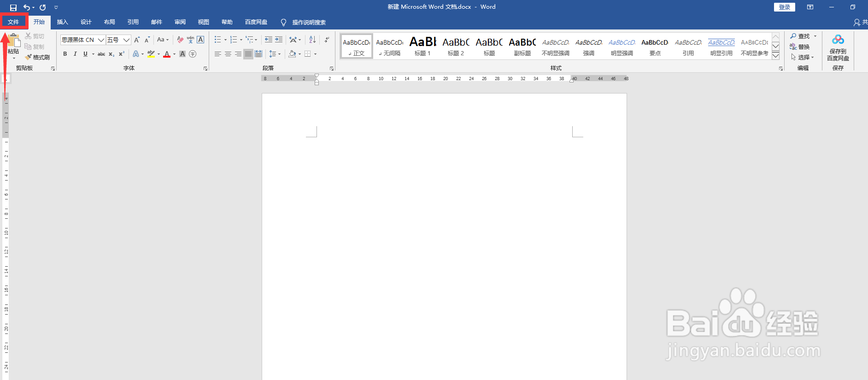Apply the 标题 1 heading style
This screenshot has width=868, height=380.
422,46
